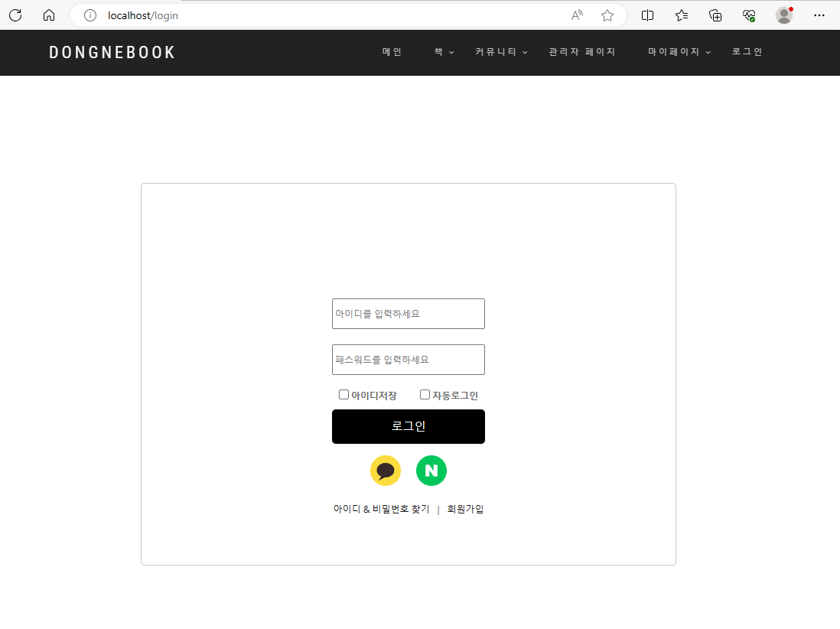Enable the 자동로그인 checkbox
This screenshot has height=629, width=840.
425,394
